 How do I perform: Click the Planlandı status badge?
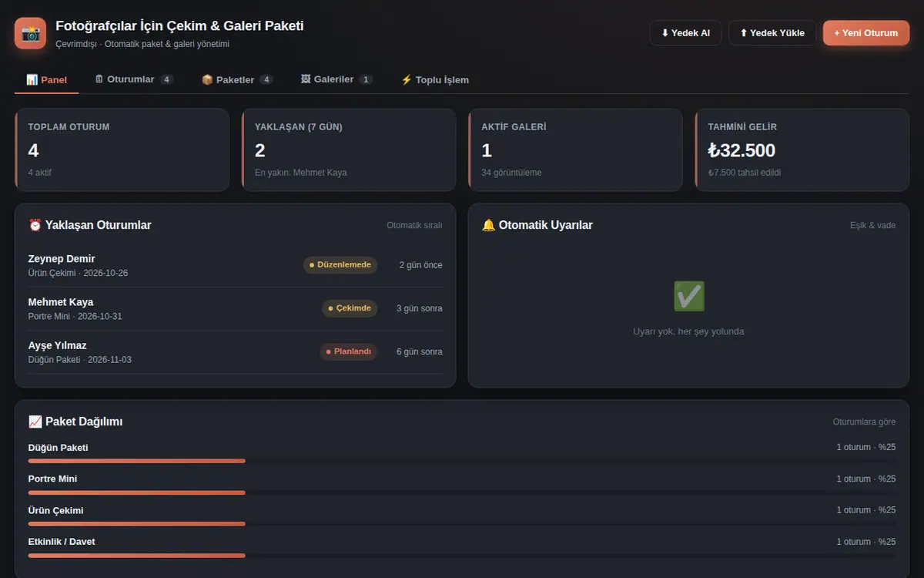349,351
